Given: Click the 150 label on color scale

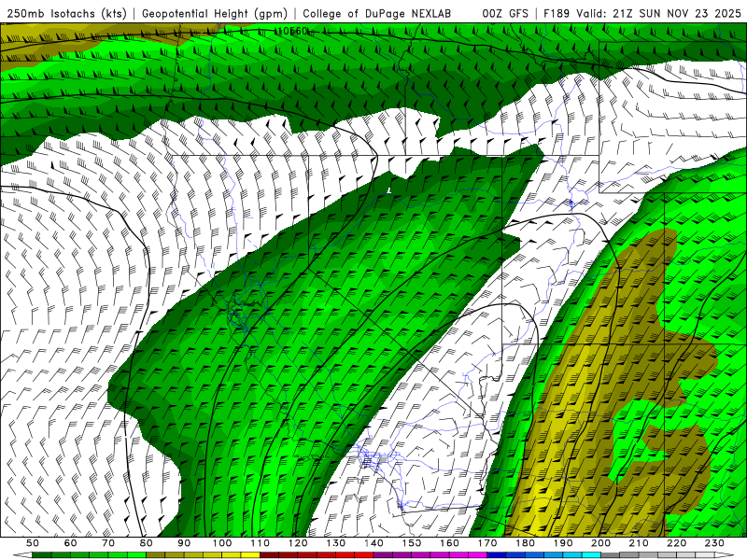Looking at the screenshot, I should coord(412,543).
